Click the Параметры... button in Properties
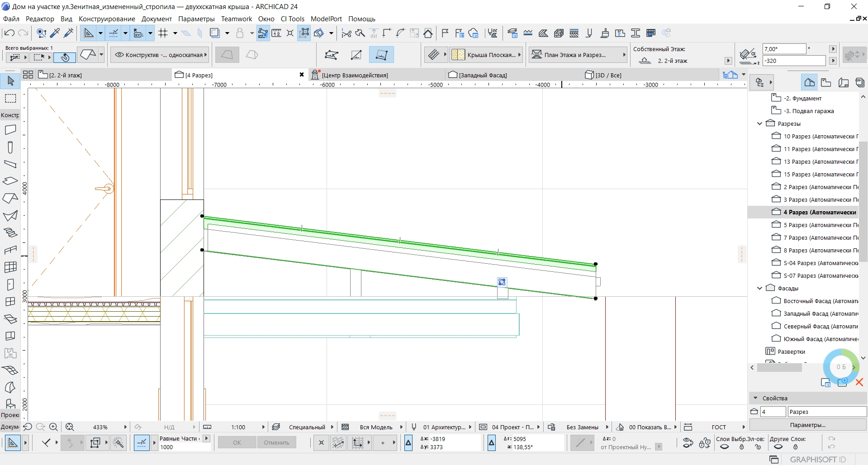 tap(808, 425)
